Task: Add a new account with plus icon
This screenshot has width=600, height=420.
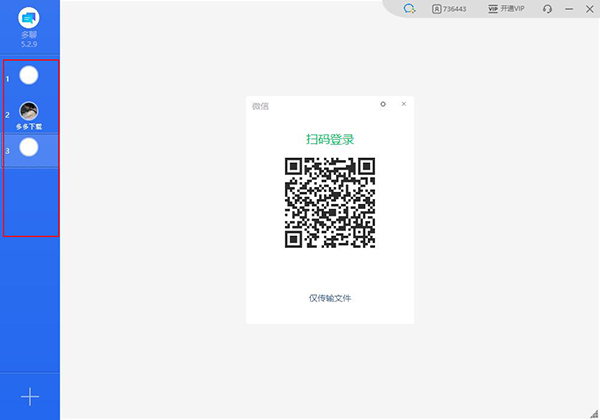Action: click(30, 397)
